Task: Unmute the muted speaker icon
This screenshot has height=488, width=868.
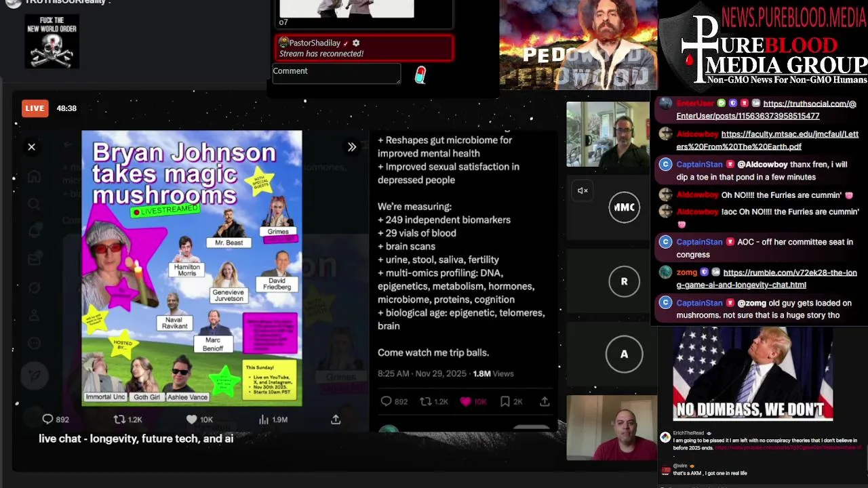Action: [583, 190]
